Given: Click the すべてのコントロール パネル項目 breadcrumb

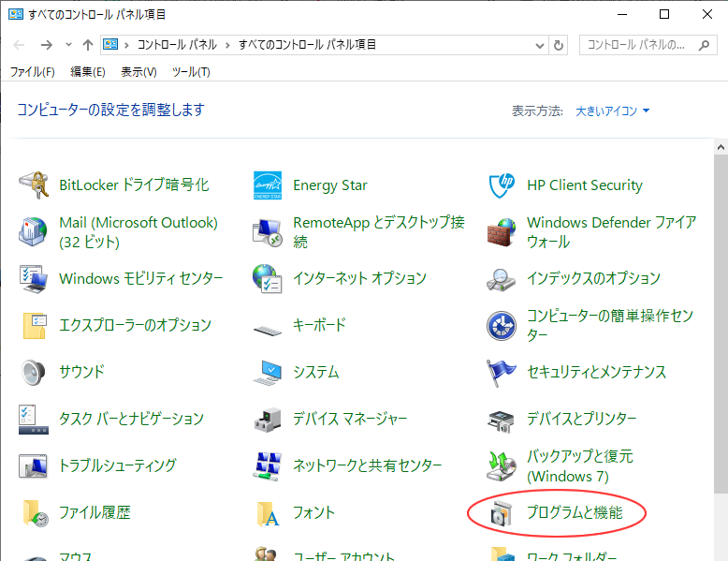Looking at the screenshot, I should pyautogui.click(x=307, y=45).
